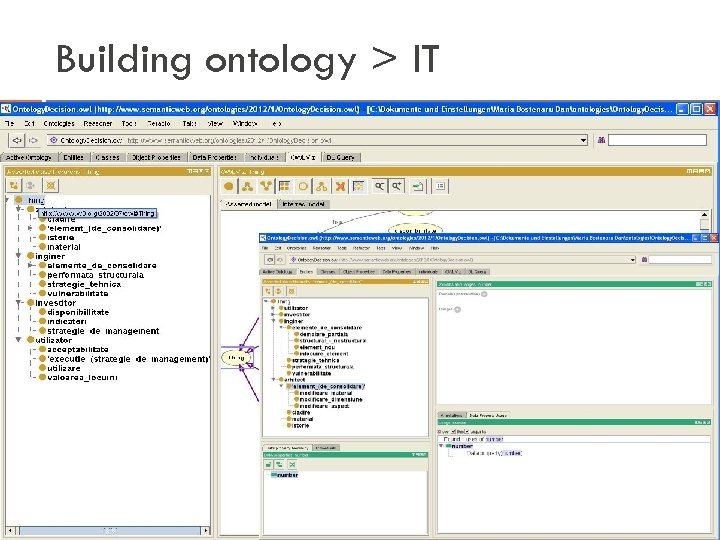Click delete property icon in inner window
This screenshot has width=720, height=540.
tap(292, 465)
